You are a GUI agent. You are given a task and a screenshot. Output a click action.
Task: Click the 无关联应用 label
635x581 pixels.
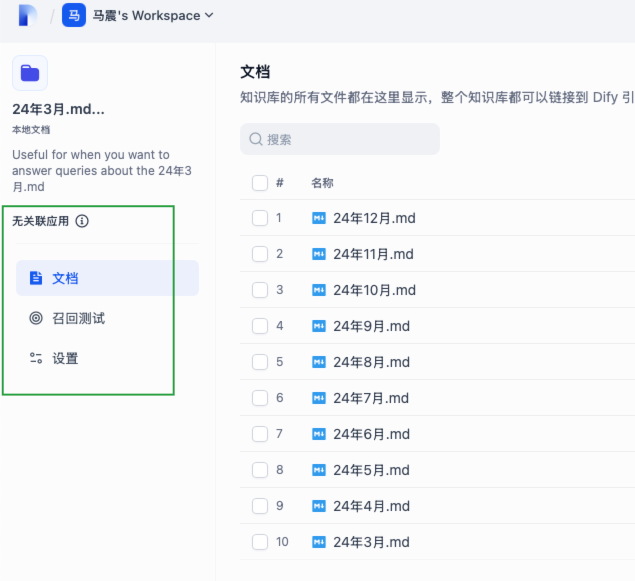pos(40,221)
